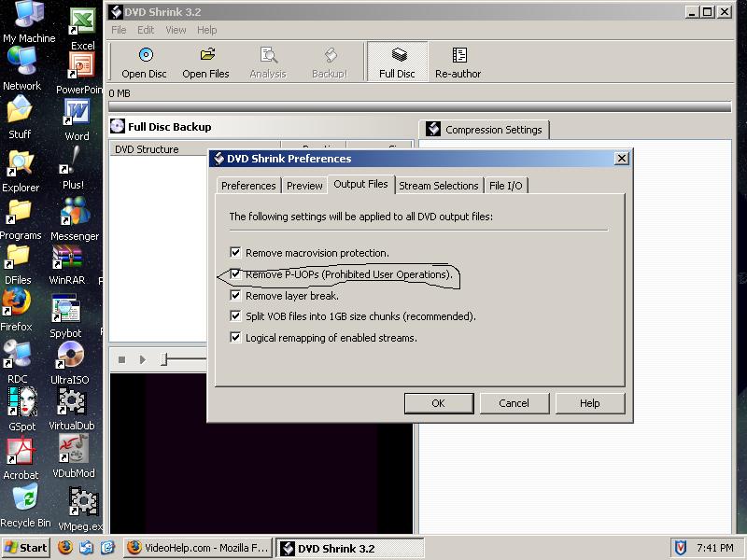Open the View menu
The width and height of the screenshot is (747, 560).
coord(176,30)
